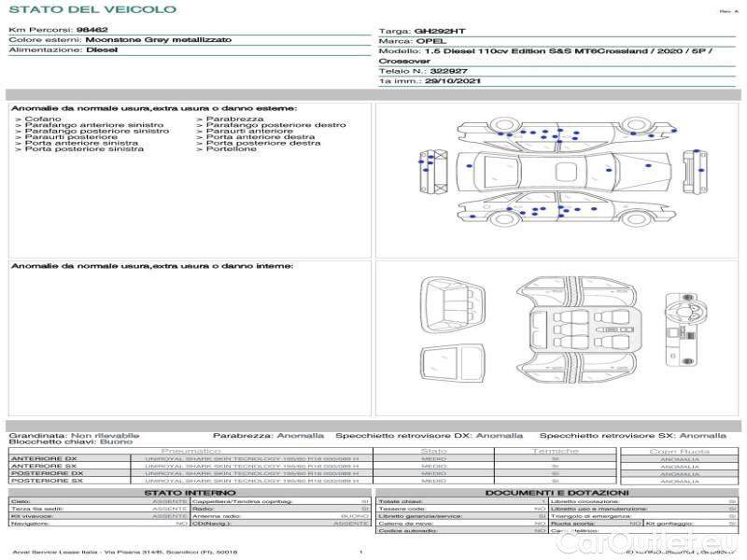Click the Cofano anomaly entry
The image size is (747, 560).
click(42, 119)
